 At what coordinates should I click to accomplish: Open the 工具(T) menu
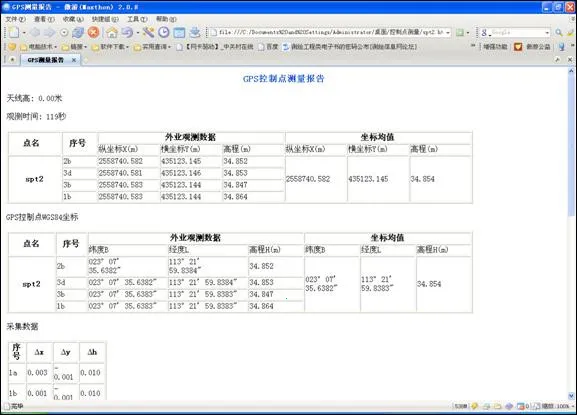(137, 19)
